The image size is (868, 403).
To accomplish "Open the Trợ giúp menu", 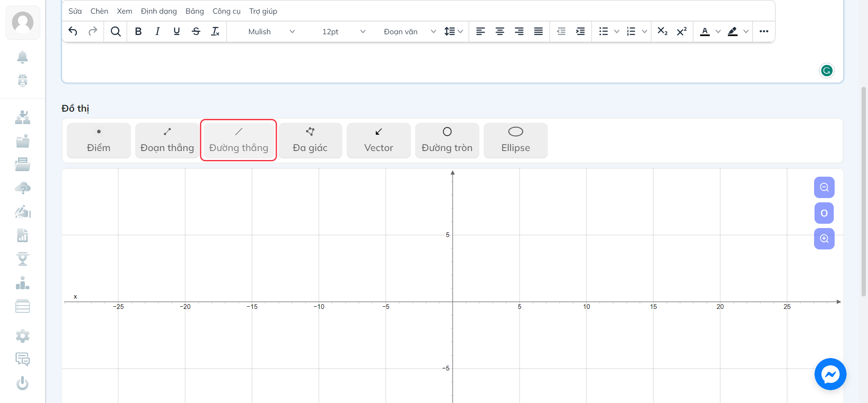I will 263,11.
